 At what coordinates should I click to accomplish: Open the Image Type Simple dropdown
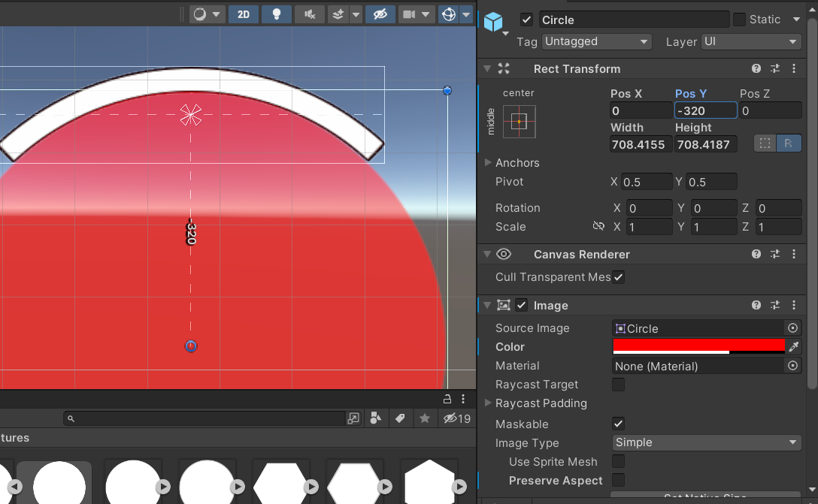coord(707,442)
